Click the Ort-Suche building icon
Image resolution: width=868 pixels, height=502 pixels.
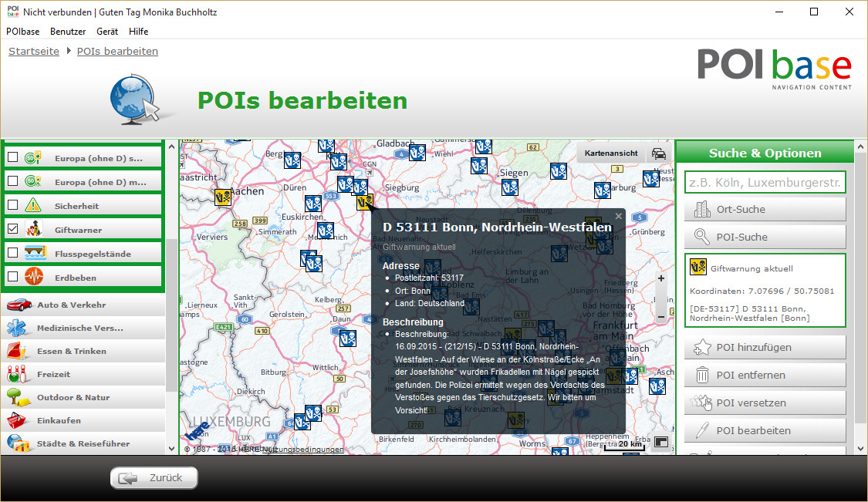pyautogui.click(x=702, y=209)
